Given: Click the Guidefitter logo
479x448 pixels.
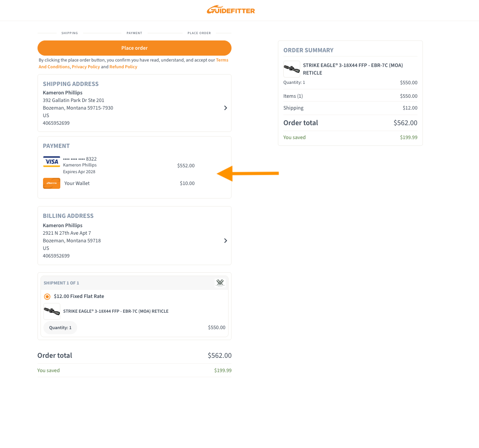Looking at the screenshot, I should pyautogui.click(x=231, y=10).
